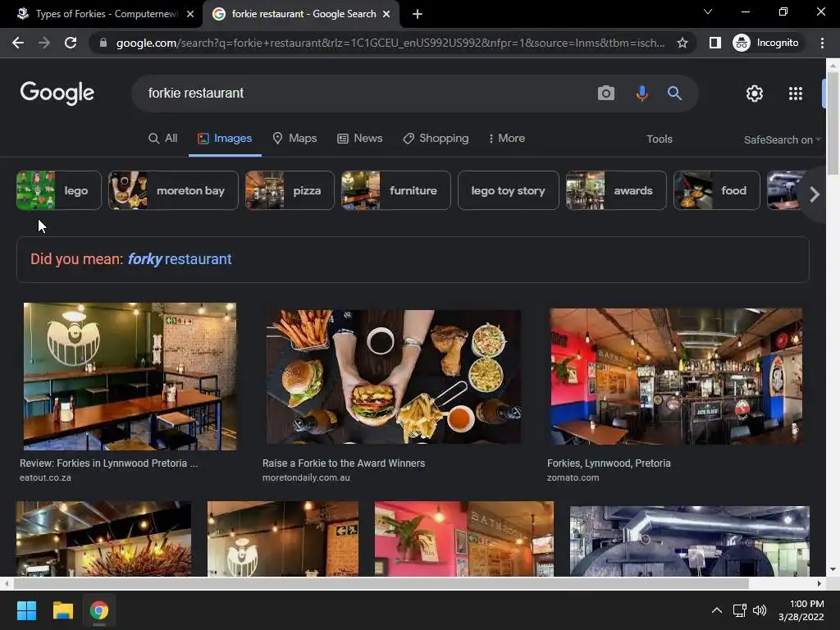Open the Google apps grid

coord(796,94)
